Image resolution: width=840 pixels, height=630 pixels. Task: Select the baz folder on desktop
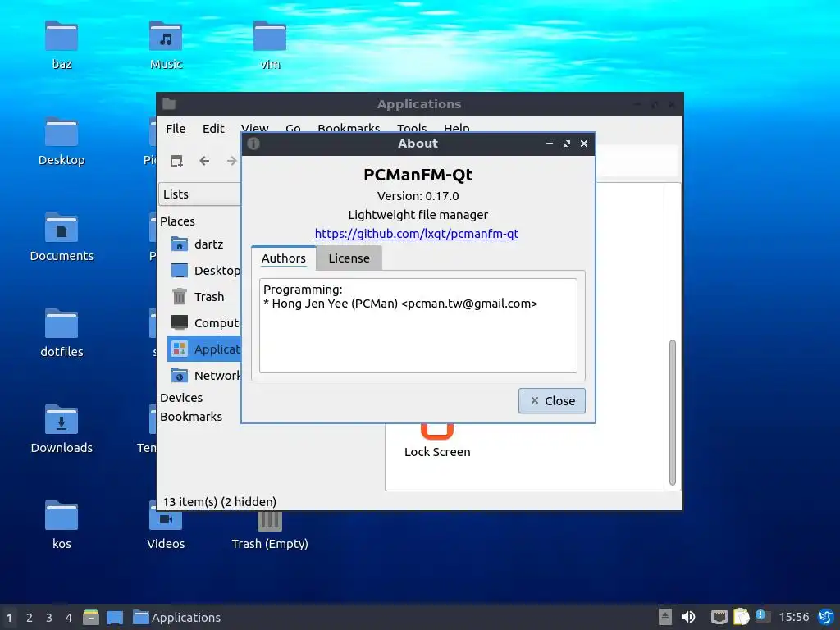[x=62, y=46]
